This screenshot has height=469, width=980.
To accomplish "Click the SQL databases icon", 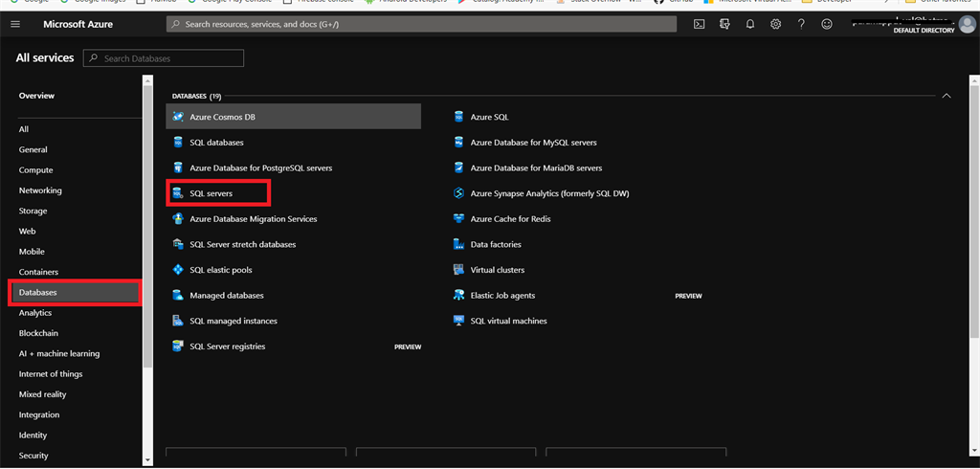I will (178, 143).
